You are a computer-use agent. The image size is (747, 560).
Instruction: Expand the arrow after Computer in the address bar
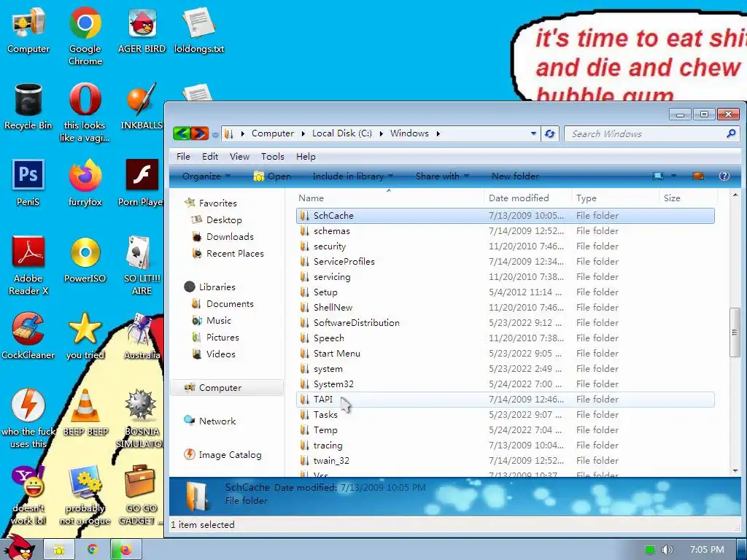(x=303, y=134)
